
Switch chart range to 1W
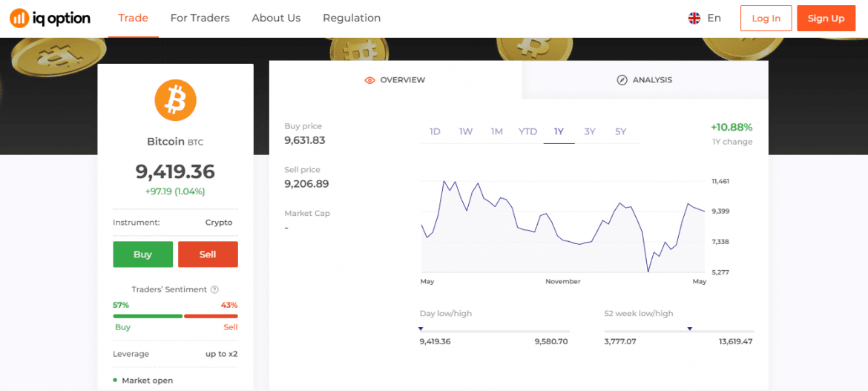tap(466, 131)
